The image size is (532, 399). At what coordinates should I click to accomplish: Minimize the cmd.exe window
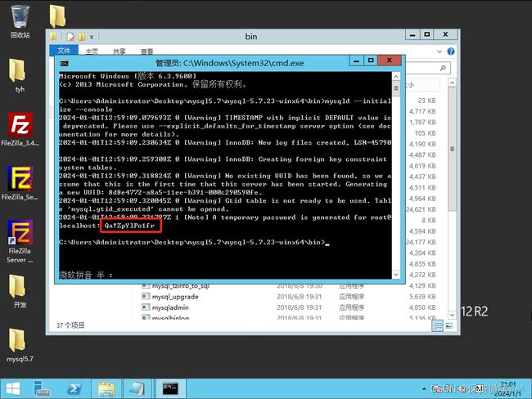pos(356,61)
